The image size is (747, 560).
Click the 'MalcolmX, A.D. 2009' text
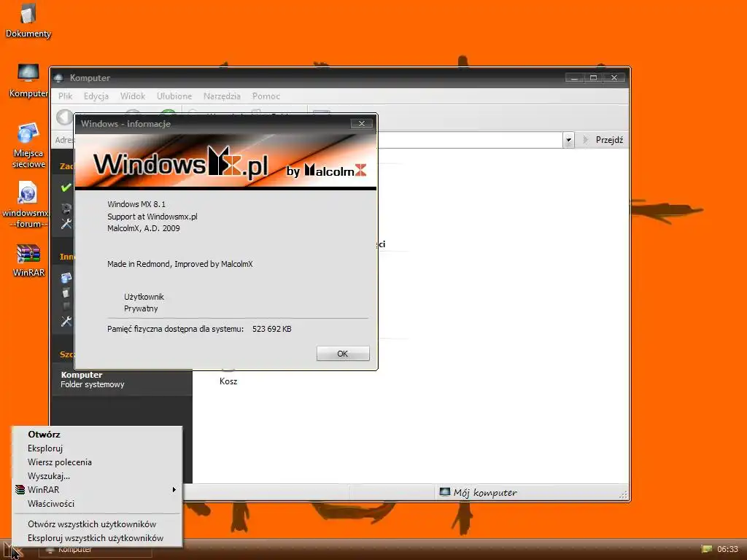(144, 228)
